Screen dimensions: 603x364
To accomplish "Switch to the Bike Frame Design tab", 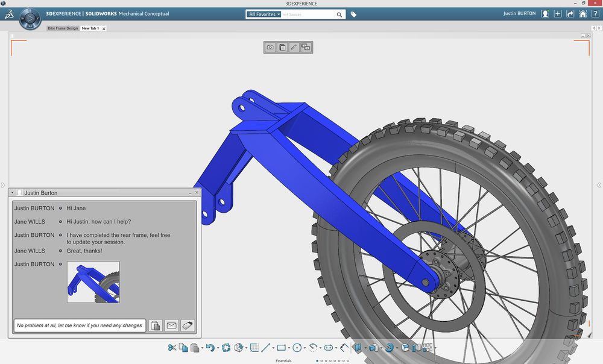I will (x=63, y=28).
